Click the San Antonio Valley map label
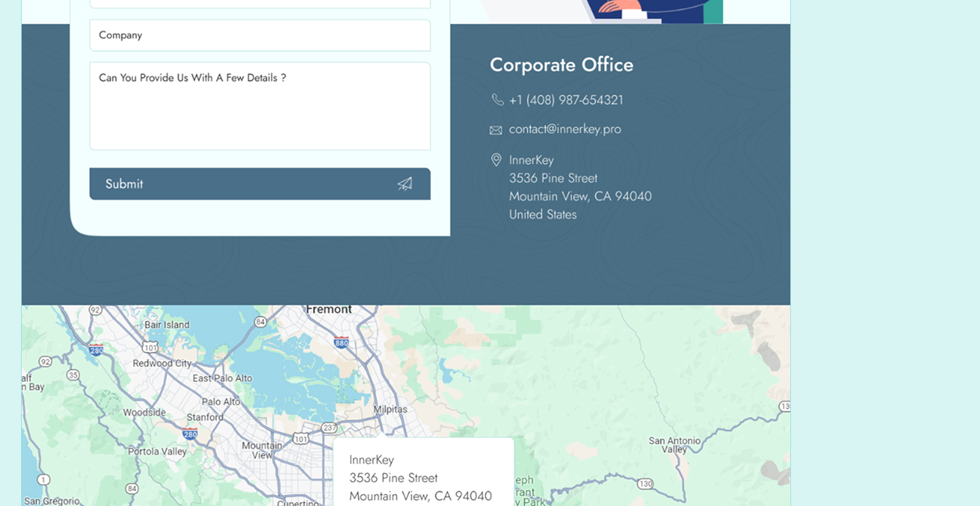The height and width of the screenshot is (506, 980). click(674, 445)
